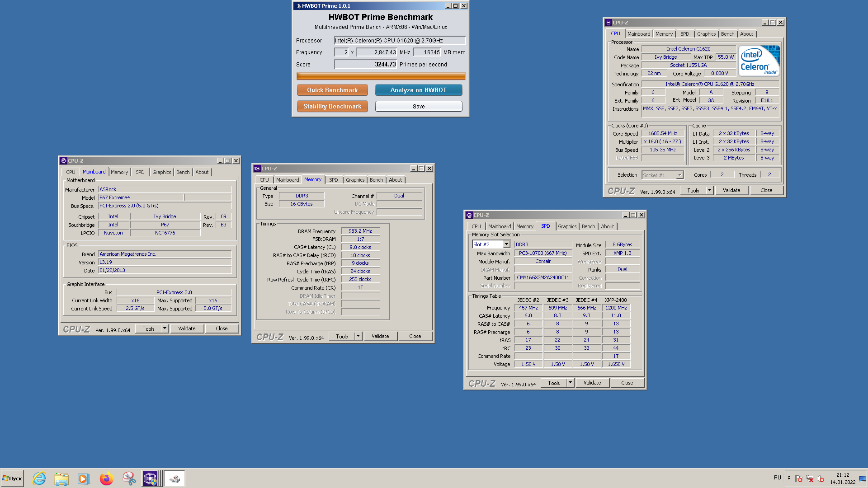Click the Пуск Start button
Viewport: 868px width, 488px height.
pyautogui.click(x=12, y=479)
